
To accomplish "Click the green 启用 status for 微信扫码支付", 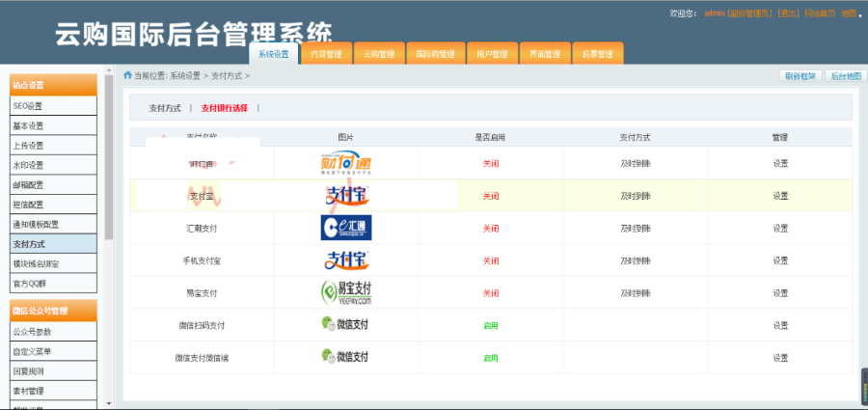I will point(491,325).
